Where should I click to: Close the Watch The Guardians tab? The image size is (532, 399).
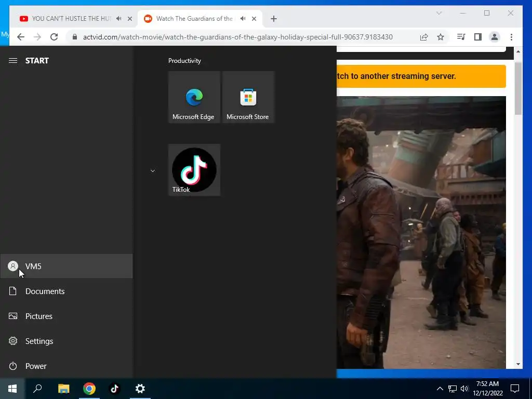coord(254,19)
